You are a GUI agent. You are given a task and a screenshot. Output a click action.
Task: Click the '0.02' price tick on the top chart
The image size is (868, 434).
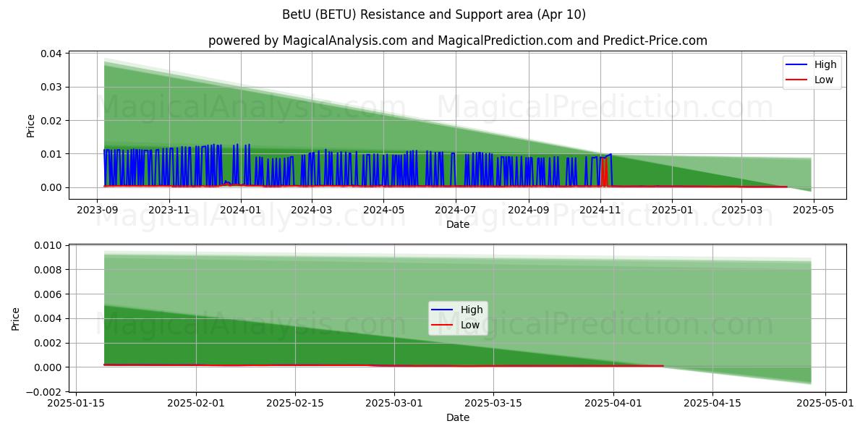(51, 121)
